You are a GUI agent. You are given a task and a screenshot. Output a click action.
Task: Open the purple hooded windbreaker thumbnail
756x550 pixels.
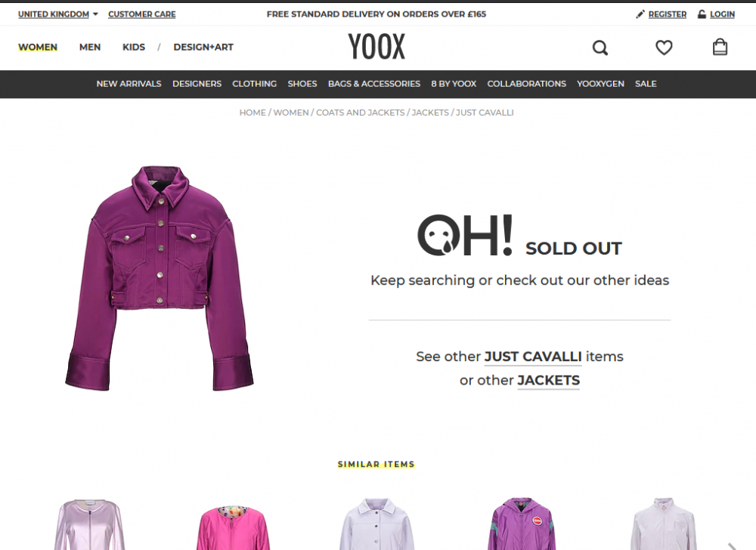point(522,524)
